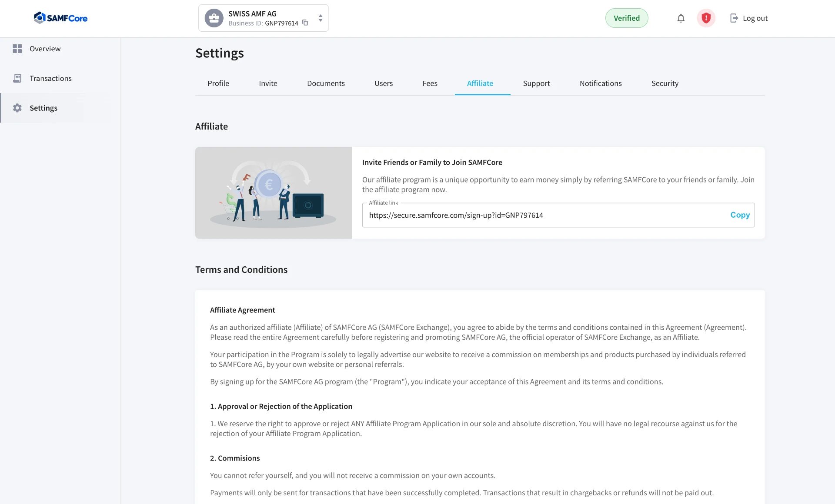Click the affiliate program illustration image

coord(274,193)
